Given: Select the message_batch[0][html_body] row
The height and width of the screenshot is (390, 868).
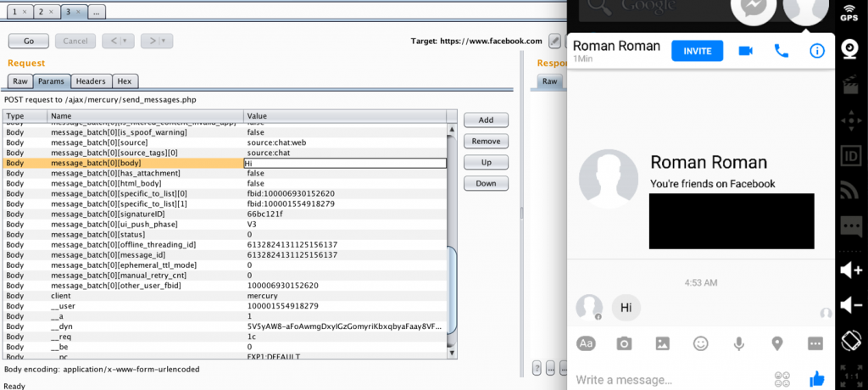Looking at the screenshot, I should coord(225,183).
